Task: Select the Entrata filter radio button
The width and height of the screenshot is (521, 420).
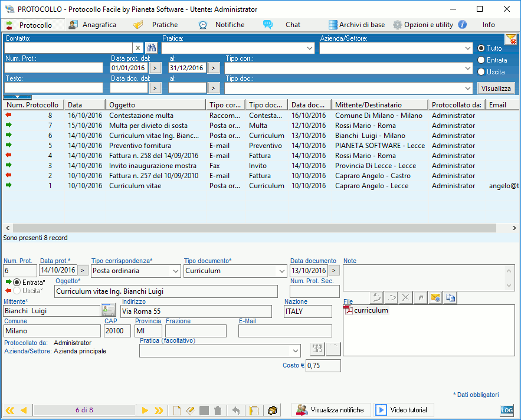Action: point(481,60)
